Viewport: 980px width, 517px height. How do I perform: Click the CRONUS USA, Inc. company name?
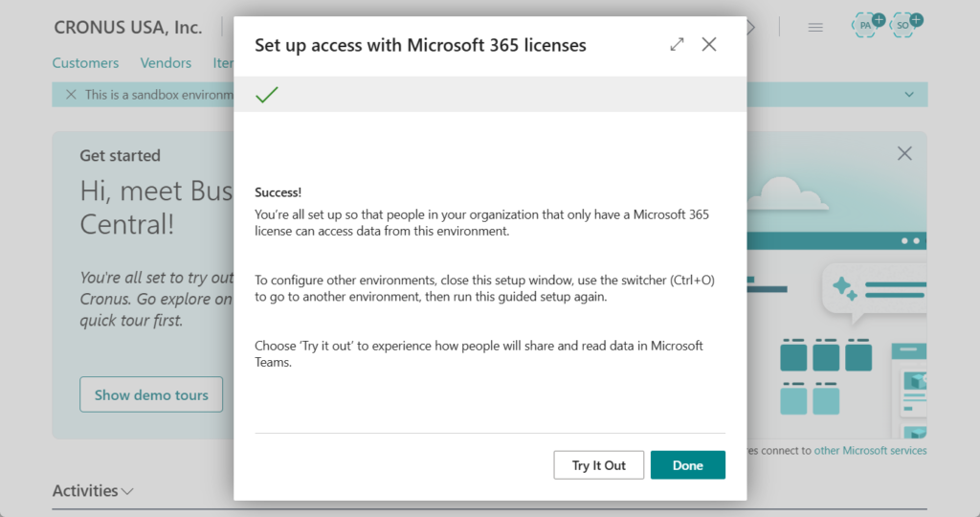[x=127, y=28]
